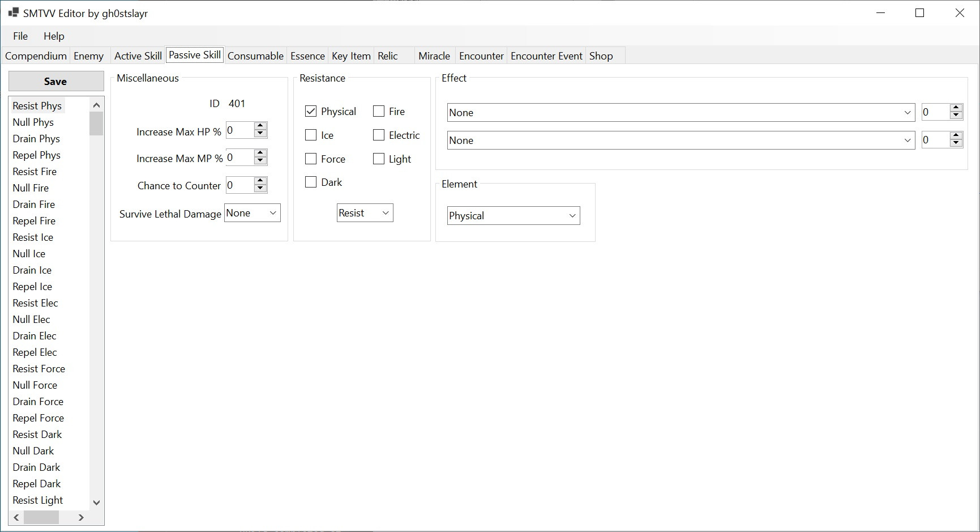
Task: Click the first Effect value field
Action: (x=935, y=112)
